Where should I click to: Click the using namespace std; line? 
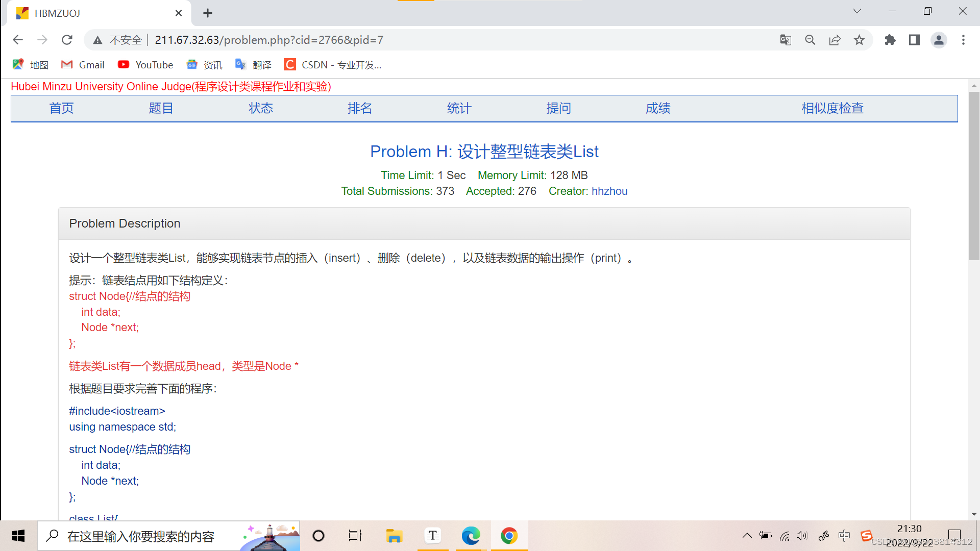tap(122, 427)
